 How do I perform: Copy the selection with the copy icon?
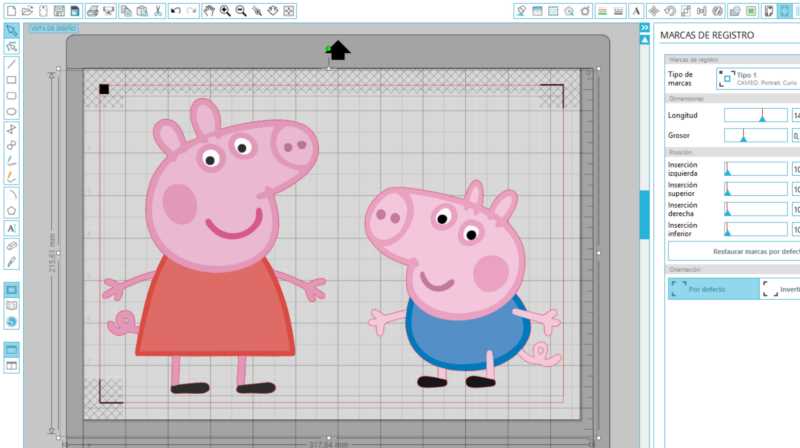(x=126, y=11)
